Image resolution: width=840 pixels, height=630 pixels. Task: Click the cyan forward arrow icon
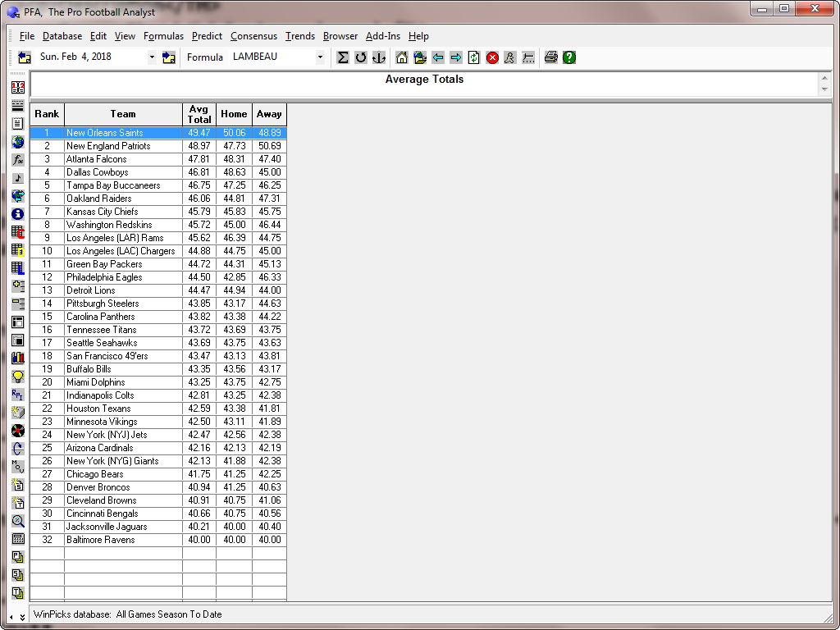tap(456, 57)
